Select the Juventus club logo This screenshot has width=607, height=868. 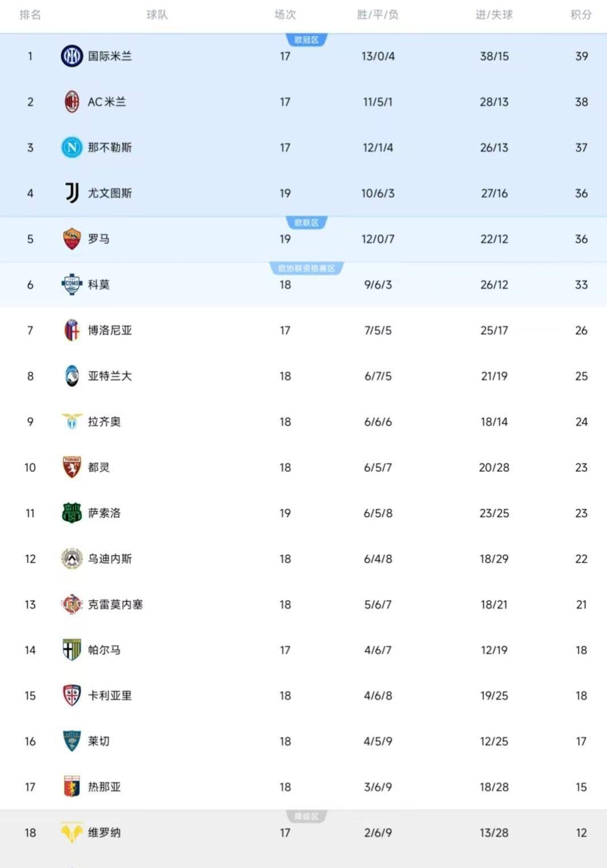tap(72, 194)
